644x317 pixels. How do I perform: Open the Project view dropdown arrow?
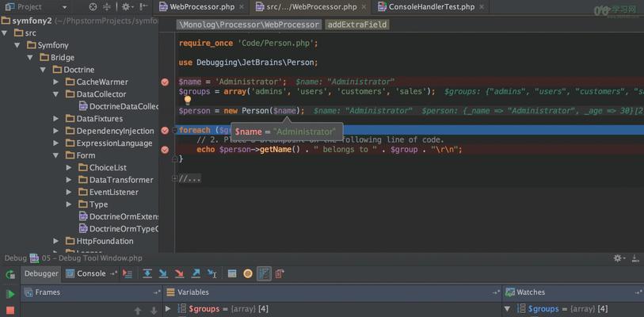click(64, 7)
